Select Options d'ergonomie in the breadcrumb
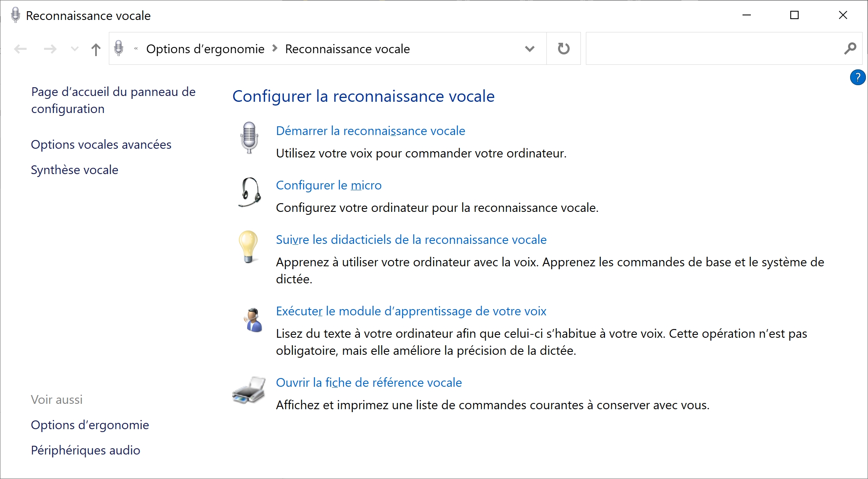 [205, 49]
